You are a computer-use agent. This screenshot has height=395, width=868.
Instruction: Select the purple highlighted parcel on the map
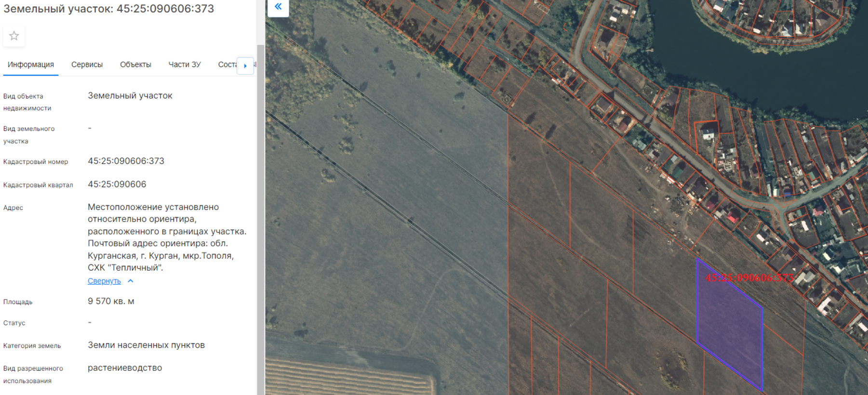click(x=730, y=332)
